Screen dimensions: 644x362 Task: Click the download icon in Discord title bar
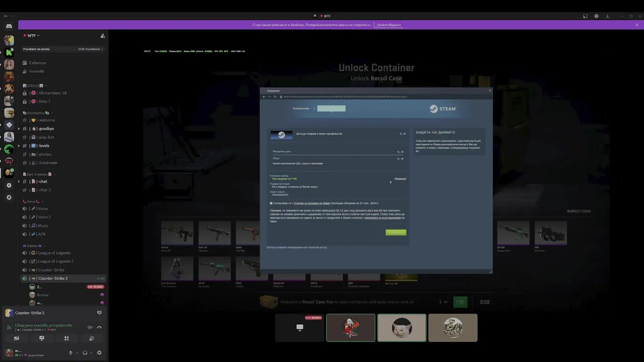[x=607, y=16]
